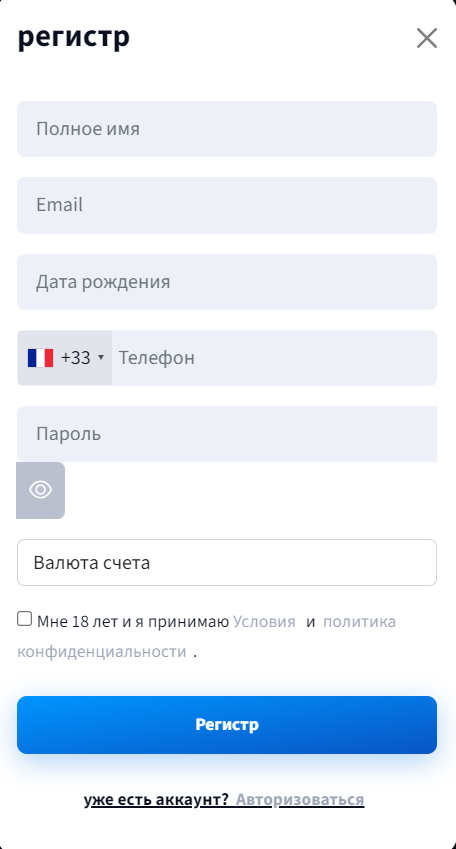Click into the Email field
This screenshot has height=849, width=456.
[227, 205]
